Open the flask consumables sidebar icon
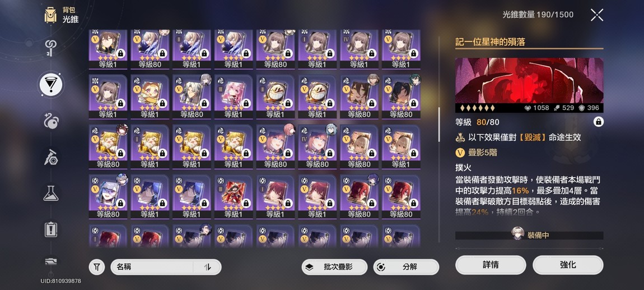The image size is (644, 290). pos(51,193)
